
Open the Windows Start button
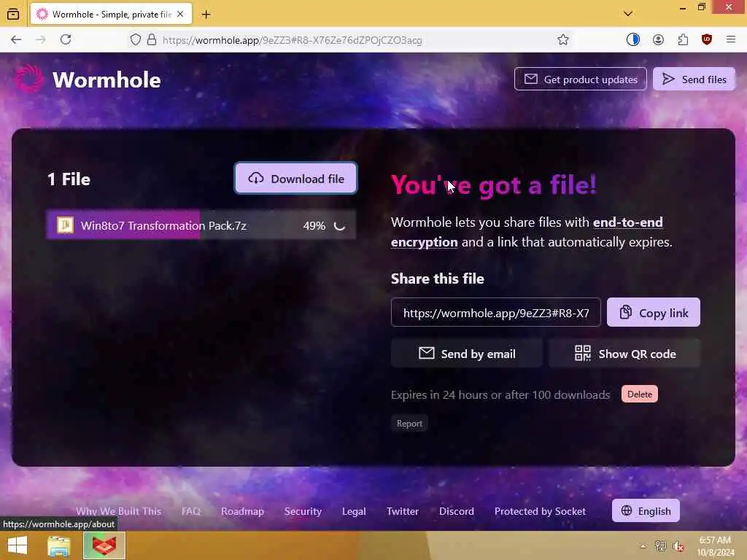point(18,545)
